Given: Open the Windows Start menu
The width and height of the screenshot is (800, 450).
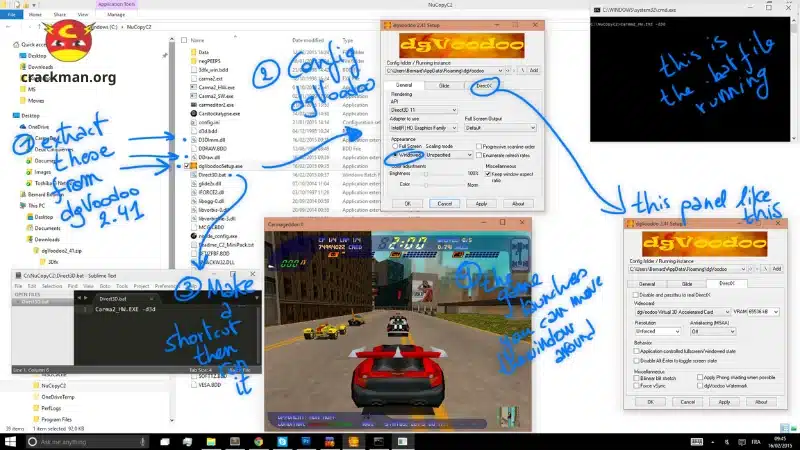Looking at the screenshot, I should (x=10, y=441).
